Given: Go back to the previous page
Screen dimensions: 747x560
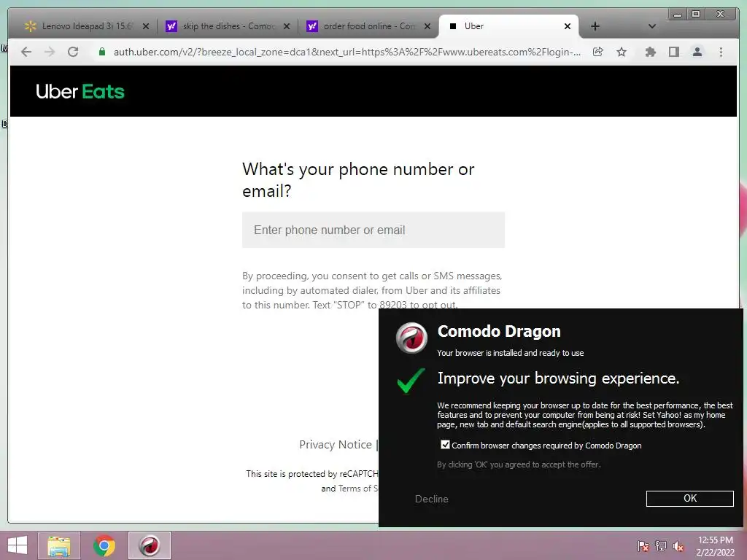Looking at the screenshot, I should tap(26, 52).
